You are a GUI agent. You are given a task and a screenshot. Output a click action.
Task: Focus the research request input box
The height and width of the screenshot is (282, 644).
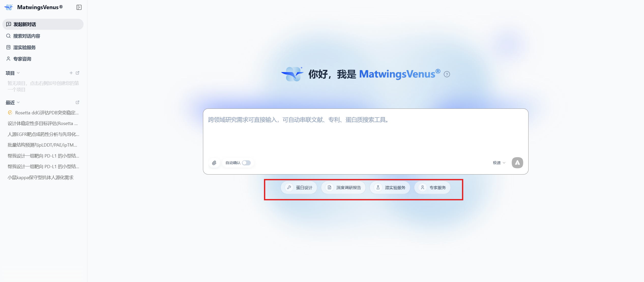[365, 133]
